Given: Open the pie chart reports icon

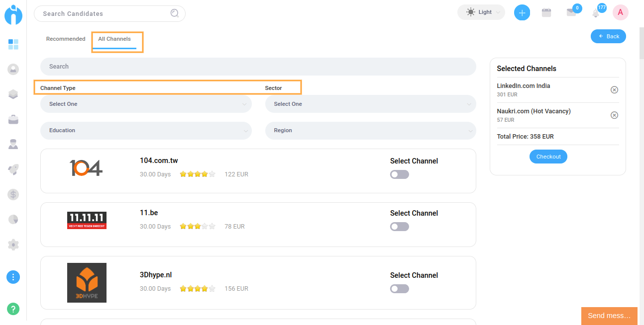Looking at the screenshot, I should coord(13,219).
